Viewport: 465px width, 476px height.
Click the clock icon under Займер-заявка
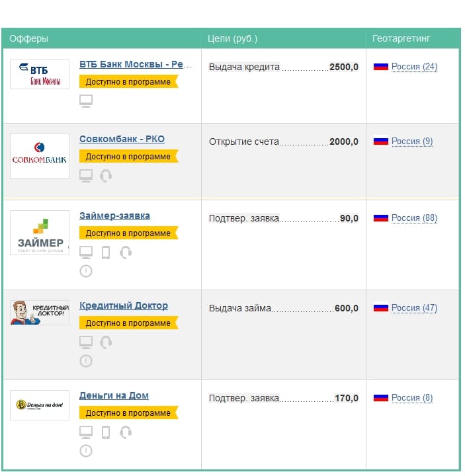(x=86, y=271)
